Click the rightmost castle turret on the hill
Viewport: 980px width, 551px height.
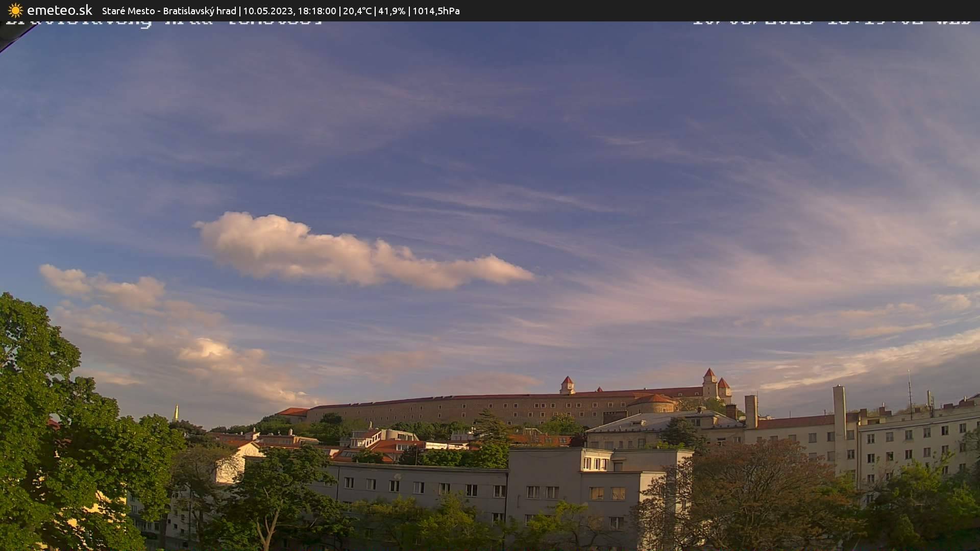(x=723, y=388)
